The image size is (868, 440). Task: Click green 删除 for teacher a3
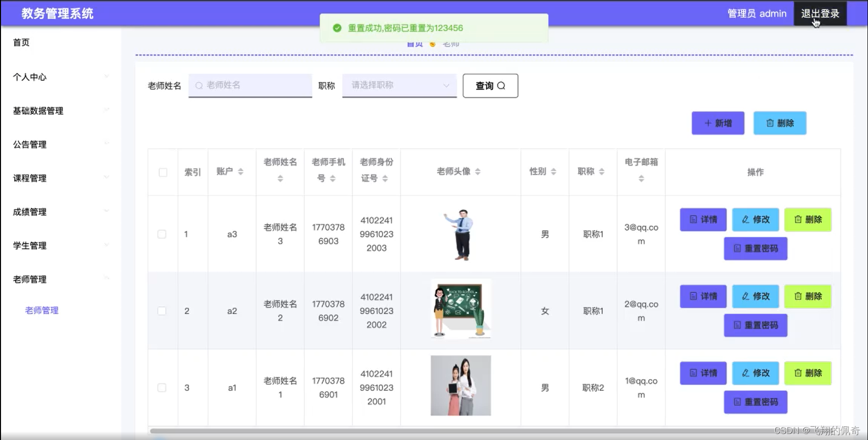tap(808, 219)
